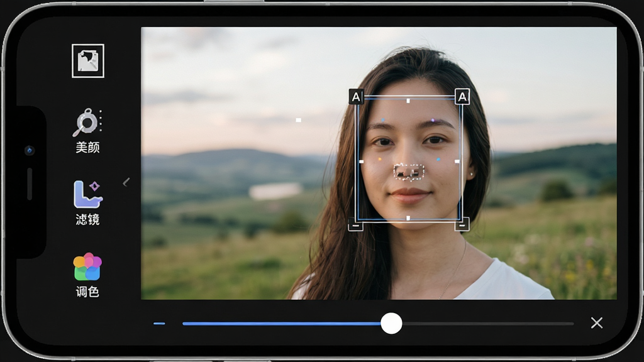Tap the blue minus icon beside the slider
Screen dimensions: 644x362
tap(159, 324)
